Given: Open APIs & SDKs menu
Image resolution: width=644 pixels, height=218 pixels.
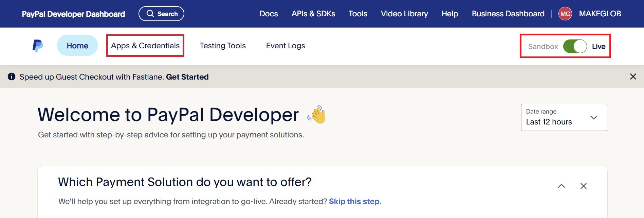Looking at the screenshot, I should (313, 14).
